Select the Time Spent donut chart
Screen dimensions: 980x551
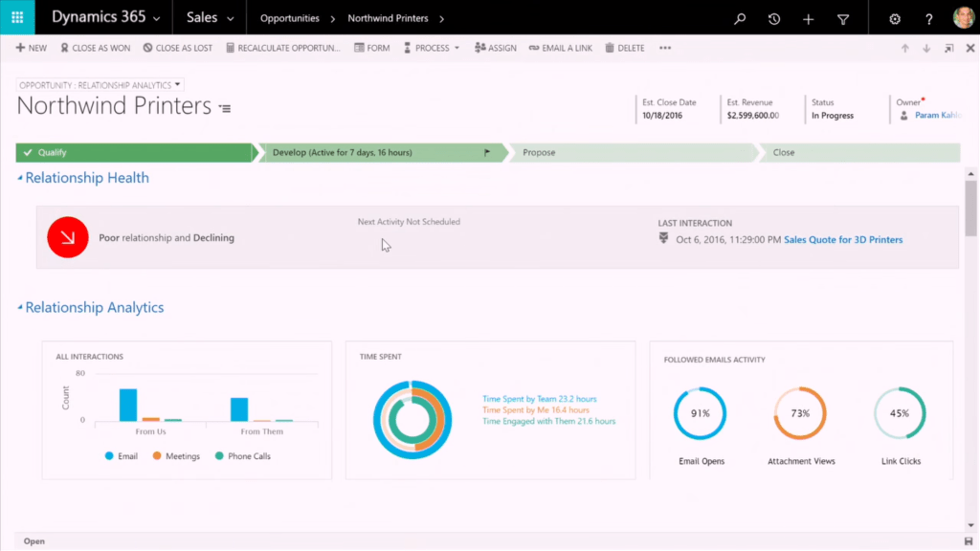tap(412, 418)
